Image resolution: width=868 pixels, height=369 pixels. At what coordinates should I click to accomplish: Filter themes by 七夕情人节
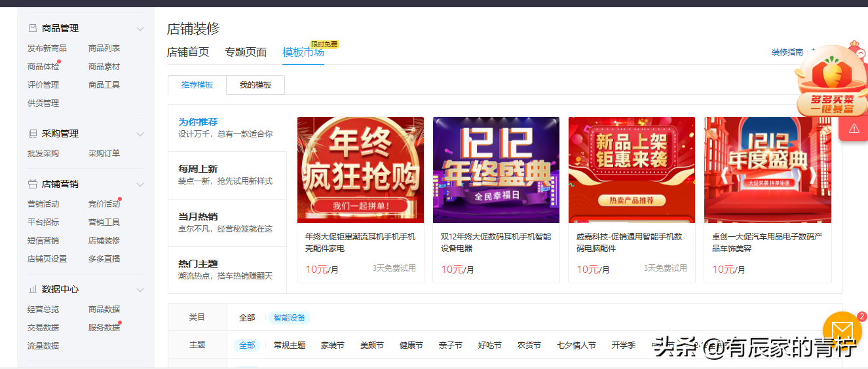pos(576,345)
